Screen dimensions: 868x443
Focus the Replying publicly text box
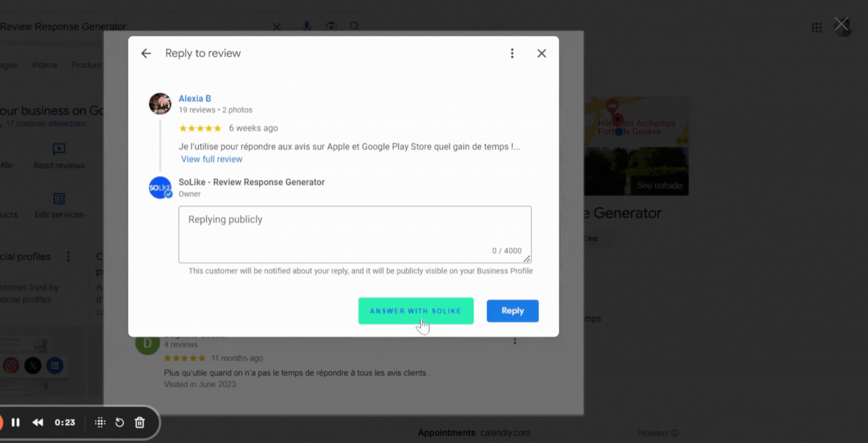tap(355, 234)
